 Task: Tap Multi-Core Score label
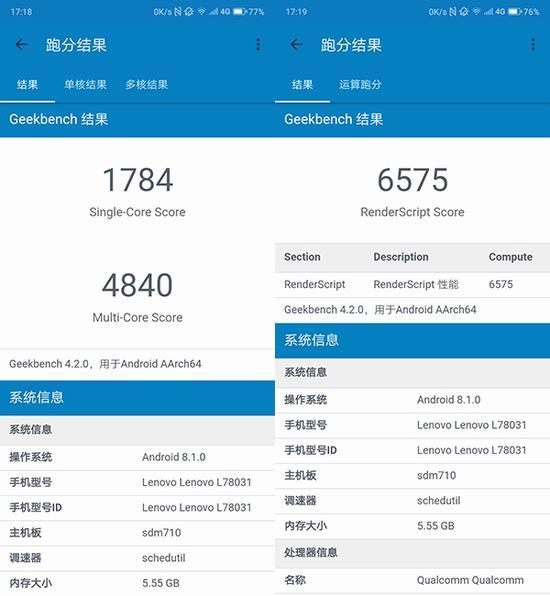(x=138, y=317)
